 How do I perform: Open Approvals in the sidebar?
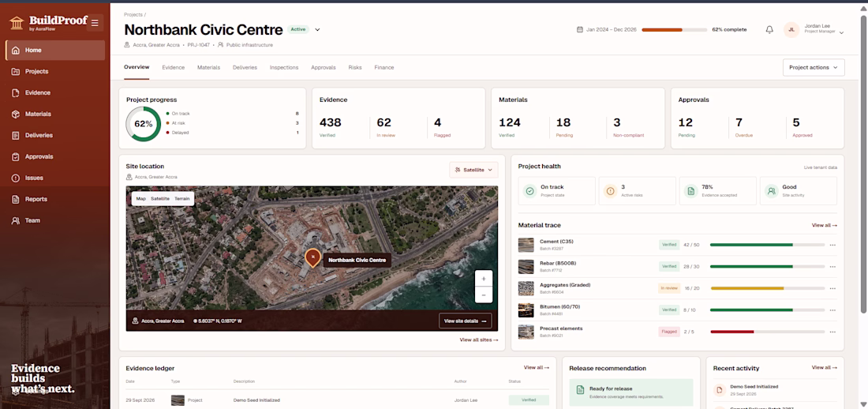(54, 157)
